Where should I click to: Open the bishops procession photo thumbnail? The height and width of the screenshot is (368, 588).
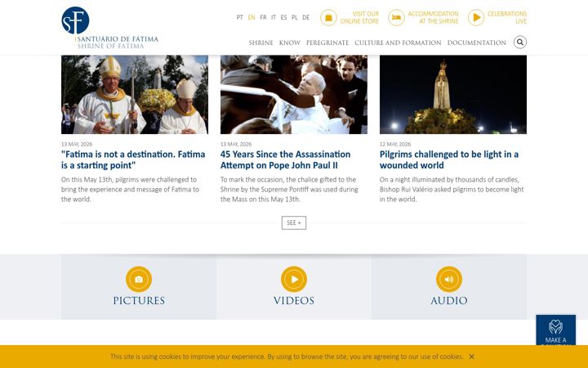click(135, 94)
